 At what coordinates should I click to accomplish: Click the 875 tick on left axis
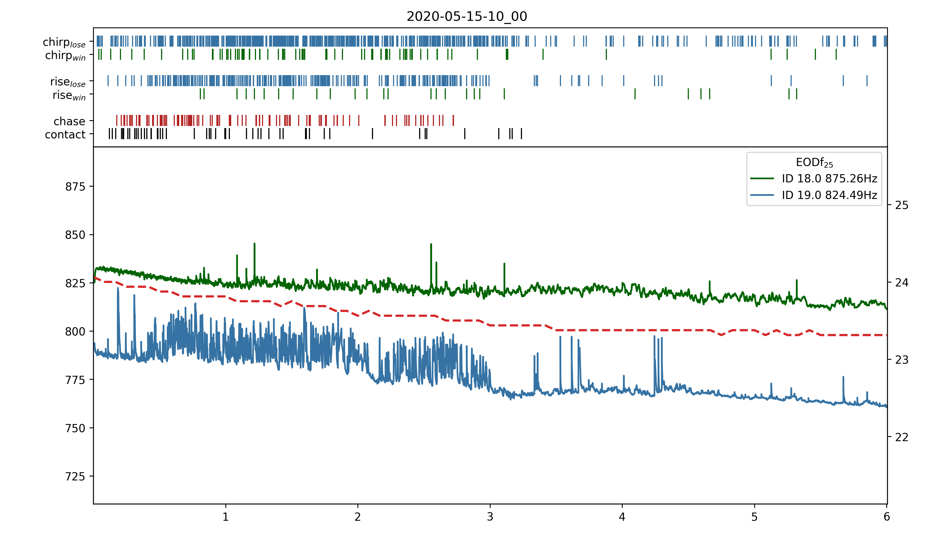click(x=75, y=186)
